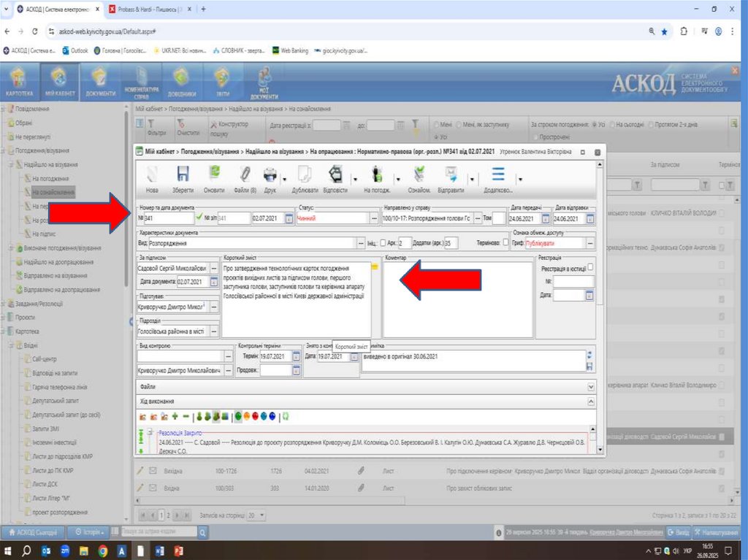
Task: Click the Зберегти (save) toolbar icon
Action: point(183,175)
